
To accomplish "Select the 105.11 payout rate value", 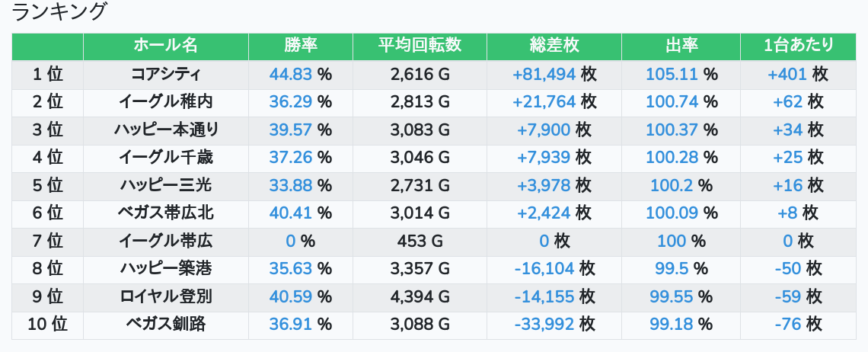I will pos(672,74).
